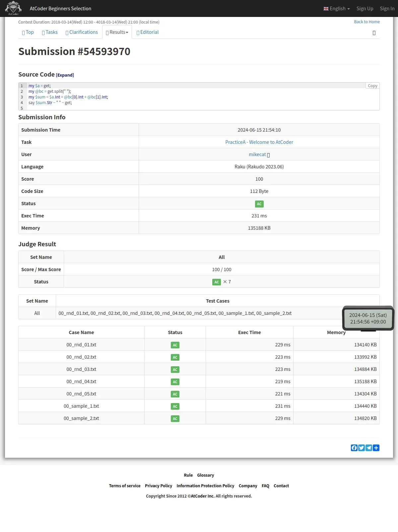Open the PracticeA - Welcome to AtCoder task link
Viewport: 398px width, 532px height.
point(259,142)
